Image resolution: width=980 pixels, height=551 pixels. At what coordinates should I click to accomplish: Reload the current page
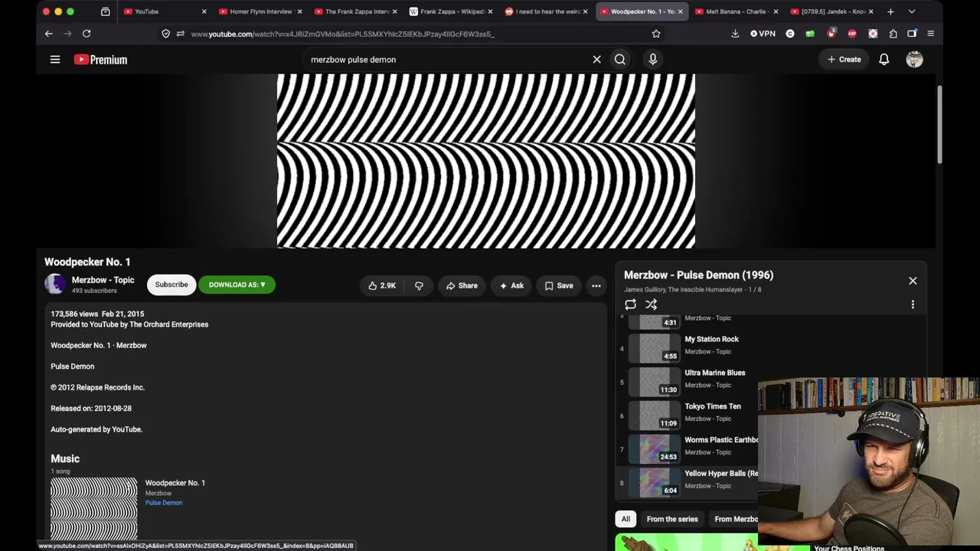[x=87, y=34]
